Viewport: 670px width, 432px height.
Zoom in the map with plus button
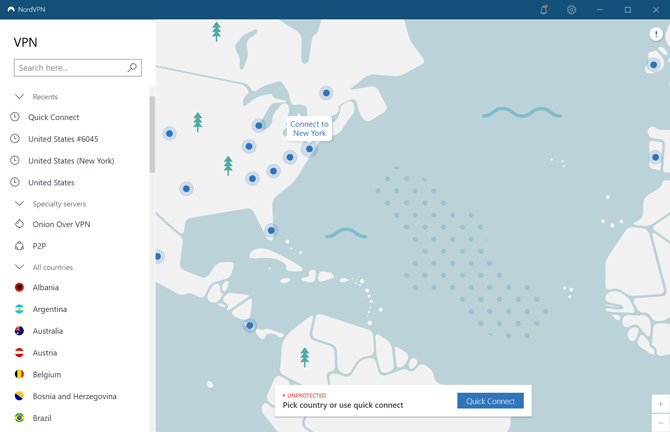click(661, 404)
